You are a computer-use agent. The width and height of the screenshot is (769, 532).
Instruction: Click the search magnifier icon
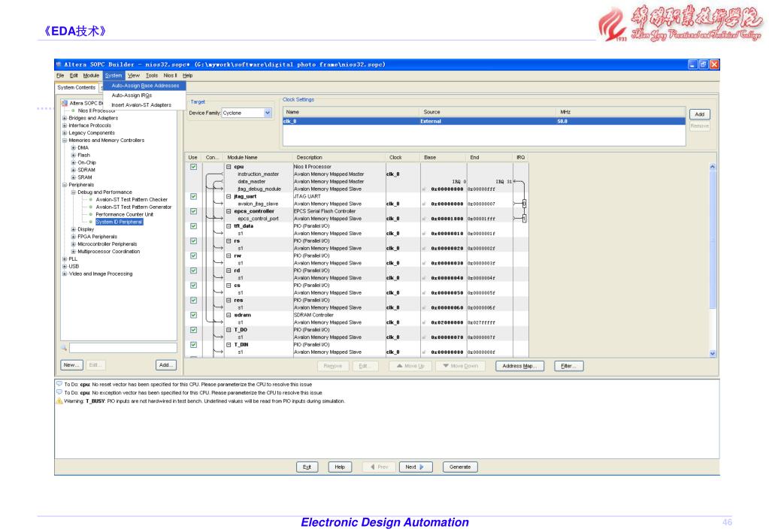point(64,348)
